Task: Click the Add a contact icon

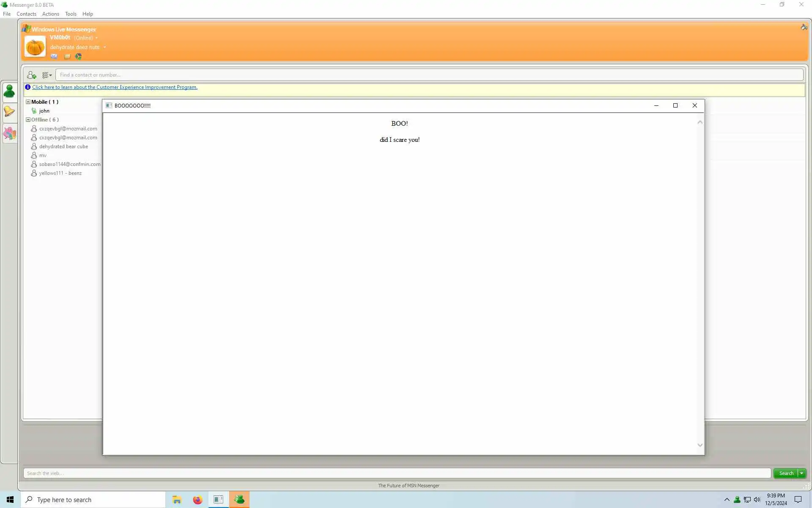Action: [x=32, y=75]
